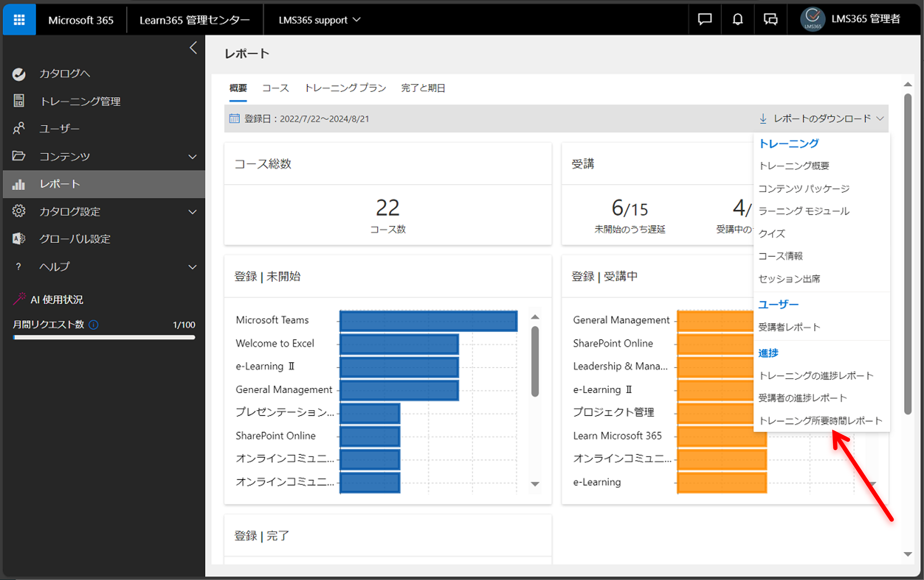Expand the カタログ設定 sidebar section chevron
Image resolution: width=924 pixels, height=580 pixels.
193,212
